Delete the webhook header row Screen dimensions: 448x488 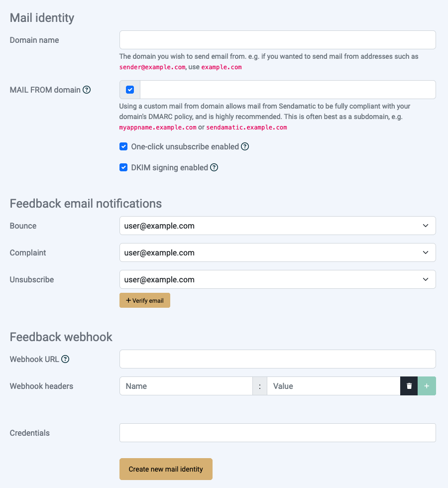409,386
